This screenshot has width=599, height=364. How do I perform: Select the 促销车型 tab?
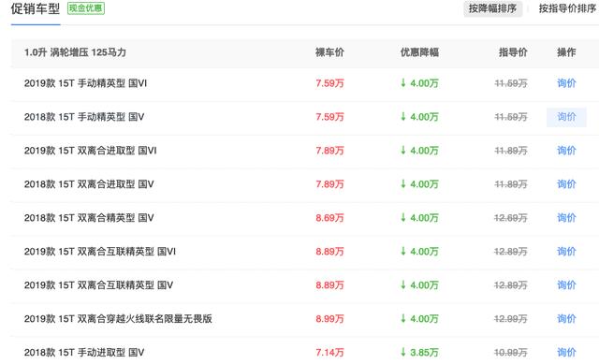coord(36,8)
